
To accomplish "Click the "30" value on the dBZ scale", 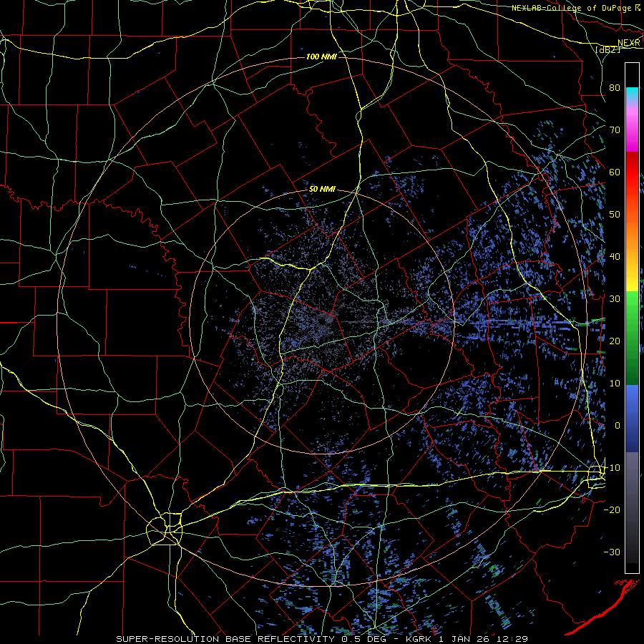I will coord(615,298).
